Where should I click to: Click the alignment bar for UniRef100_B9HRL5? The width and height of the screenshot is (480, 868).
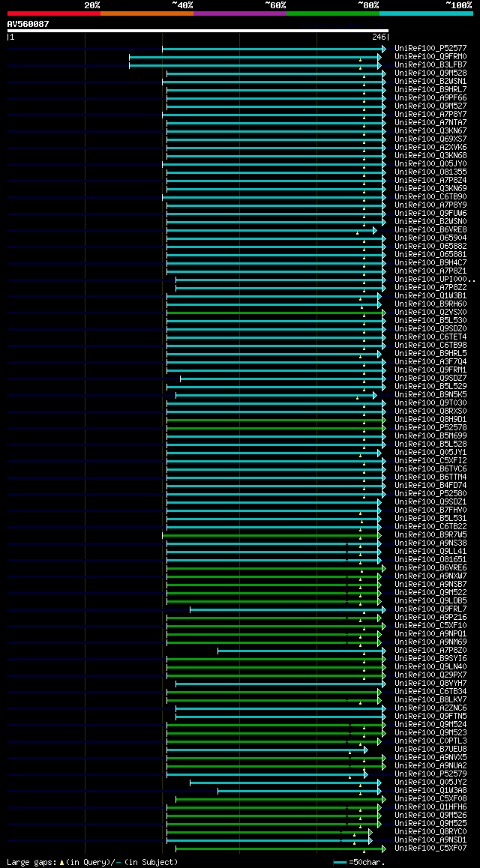273,354
